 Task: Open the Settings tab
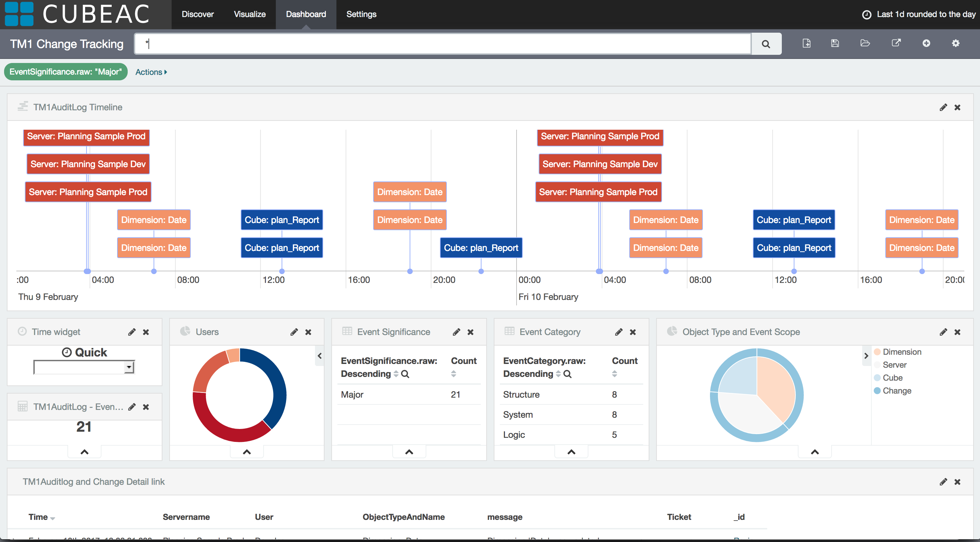(x=361, y=14)
